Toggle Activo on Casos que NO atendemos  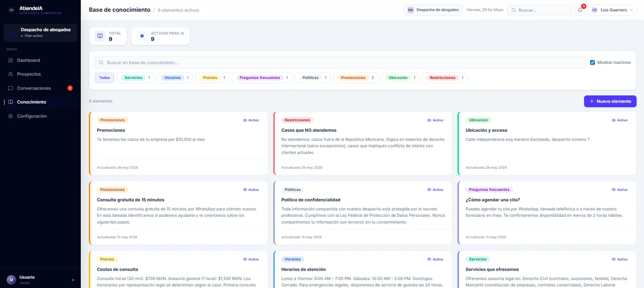point(435,120)
